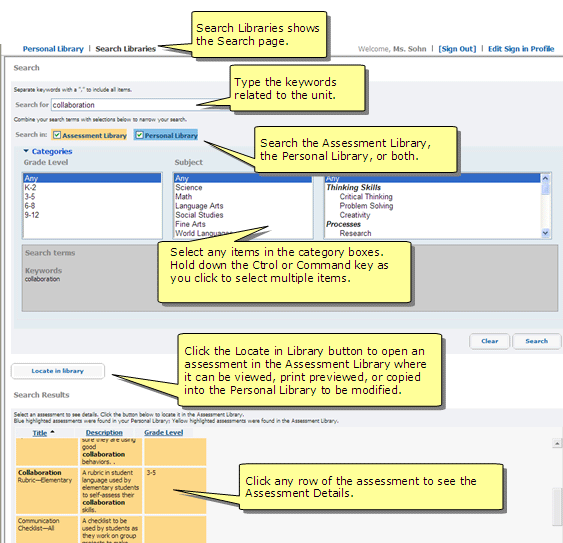Click the Sign Out link
This screenshot has width=563, height=543.
click(457, 49)
